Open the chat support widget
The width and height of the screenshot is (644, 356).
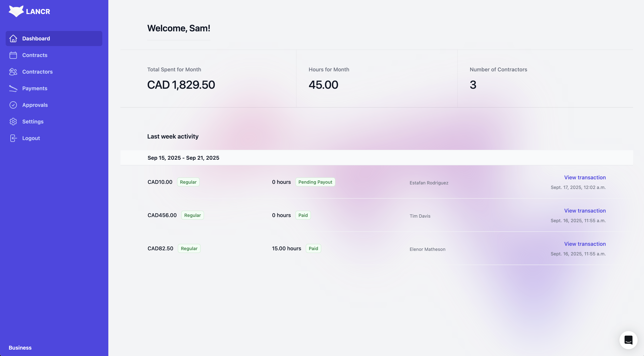[628, 340]
